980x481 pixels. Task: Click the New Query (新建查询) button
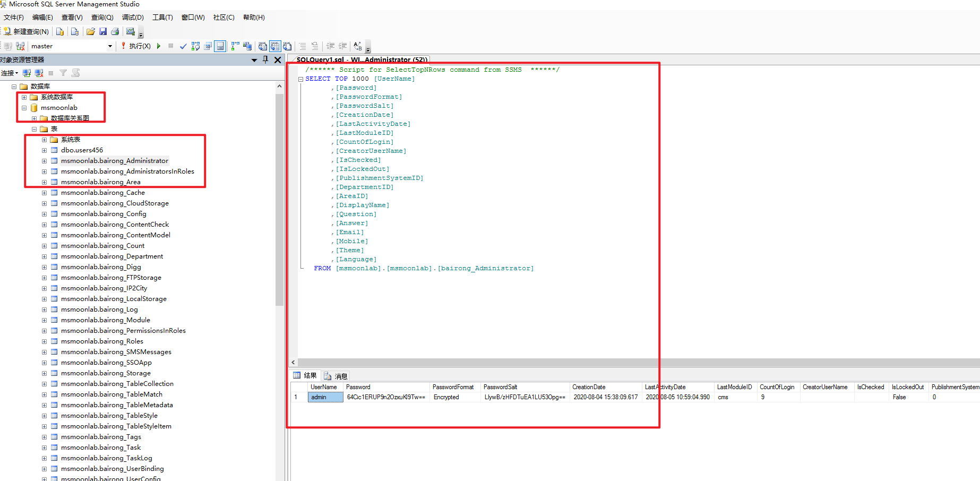tap(27, 32)
